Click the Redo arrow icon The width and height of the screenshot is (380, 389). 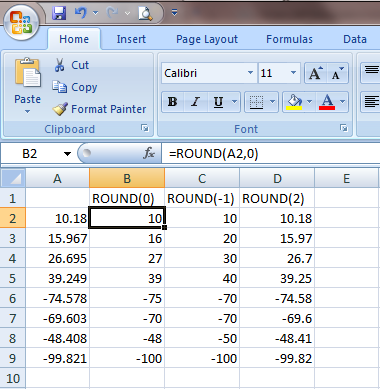(113, 13)
